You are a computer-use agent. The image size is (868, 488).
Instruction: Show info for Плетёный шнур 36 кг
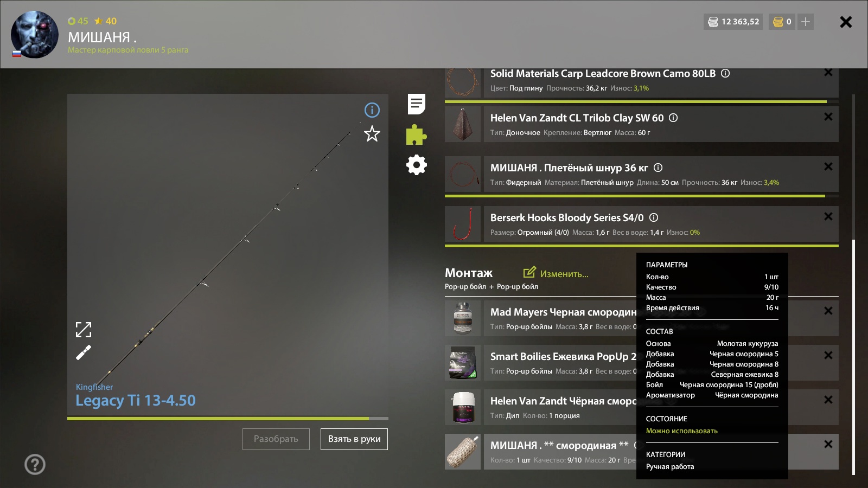(x=658, y=168)
